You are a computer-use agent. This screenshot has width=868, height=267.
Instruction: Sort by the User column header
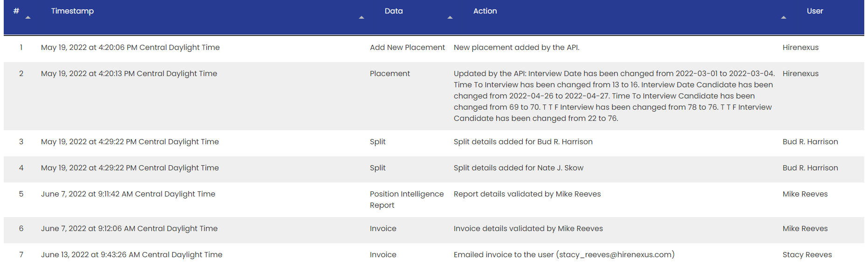click(815, 11)
